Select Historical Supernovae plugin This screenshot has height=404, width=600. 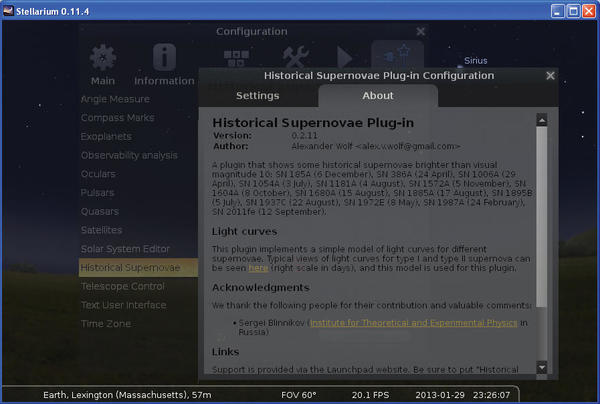tap(138, 267)
